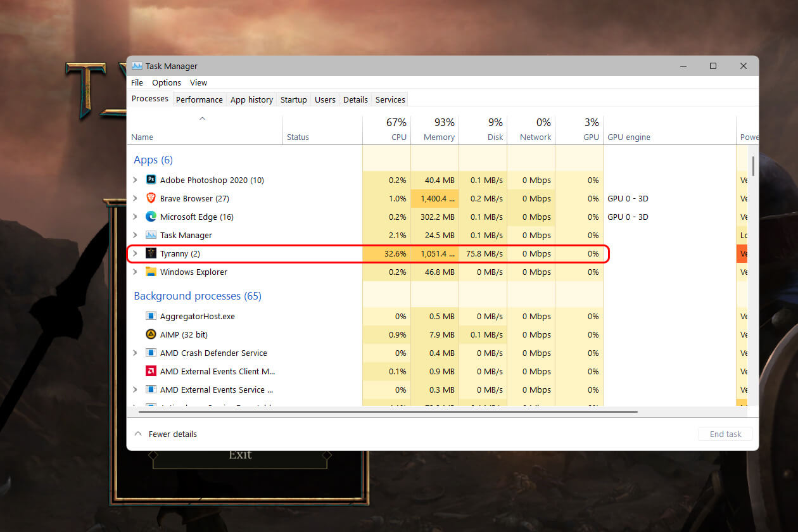798x532 pixels.
Task: Click the vertical scrollbar of the process list
Action: pyautogui.click(x=753, y=166)
